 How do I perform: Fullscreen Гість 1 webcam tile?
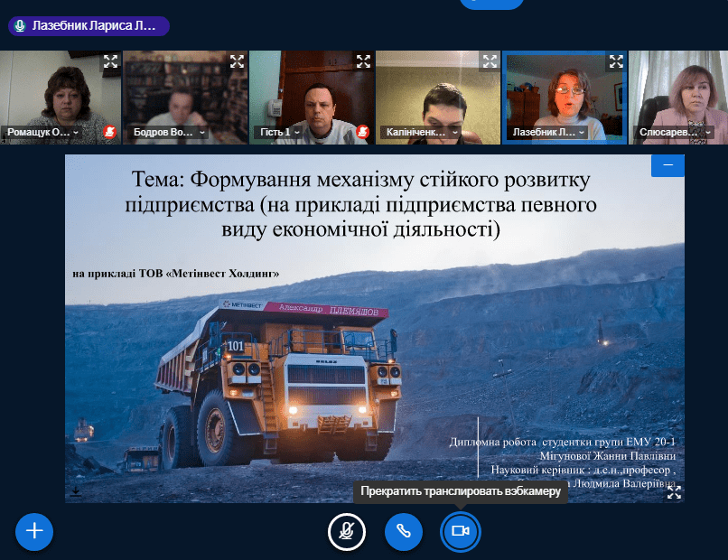363,61
